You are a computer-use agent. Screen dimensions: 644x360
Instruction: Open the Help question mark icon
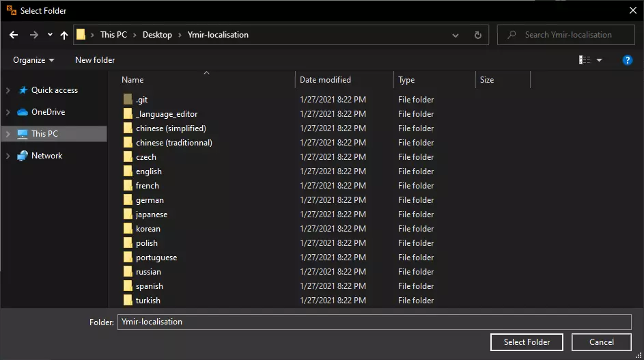pos(628,60)
